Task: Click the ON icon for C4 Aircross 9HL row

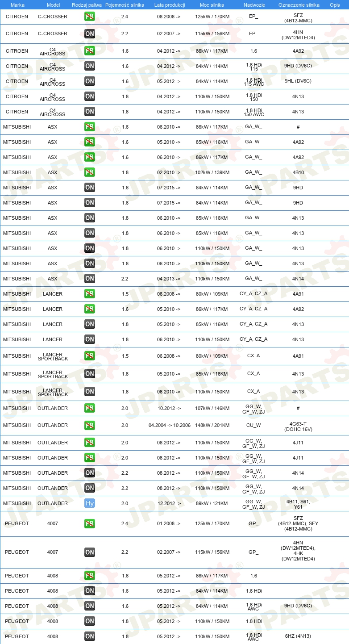Action: tap(89, 81)
